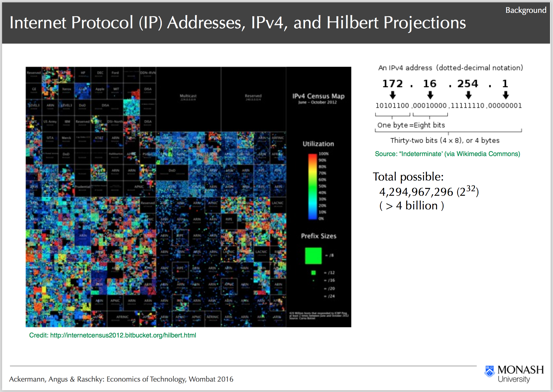553x392 pixels.
Task: Click the 4,294,967,296 total possible figure
Action: coord(416,192)
